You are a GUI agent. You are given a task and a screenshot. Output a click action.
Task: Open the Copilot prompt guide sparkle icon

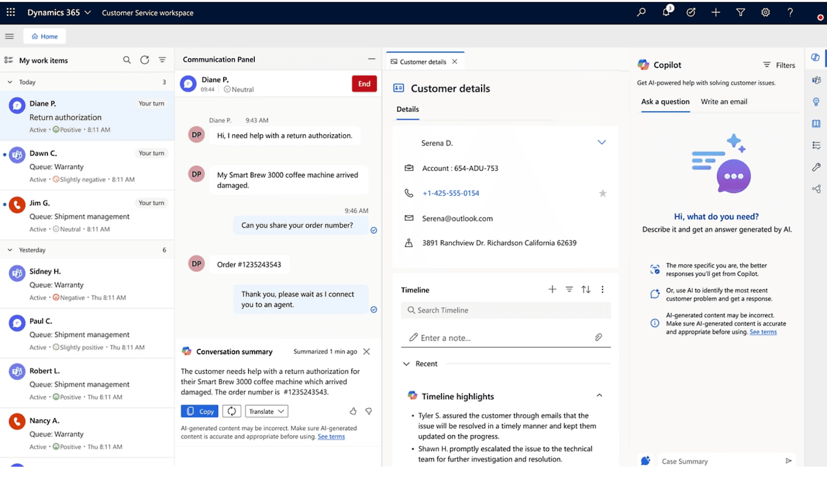click(x=646, y=461)
